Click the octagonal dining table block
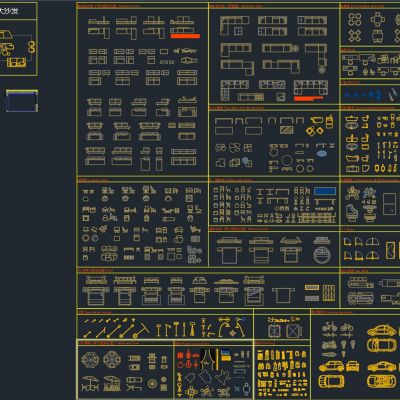The width and height of the screenshot is (400, 400). 90,359
